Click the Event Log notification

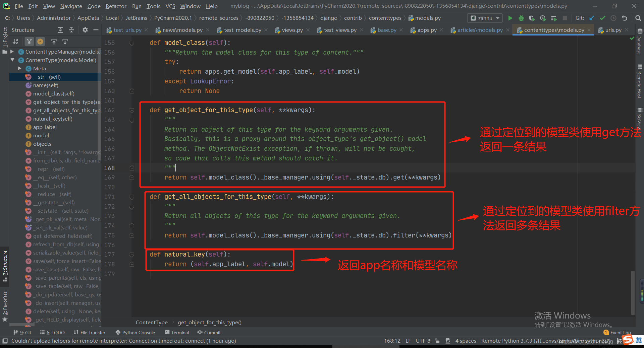tap(617, 333)
